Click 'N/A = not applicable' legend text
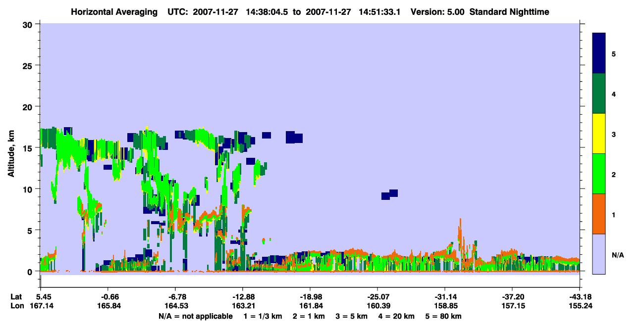The width and height of the screenshot is (644, 330). 195,316
